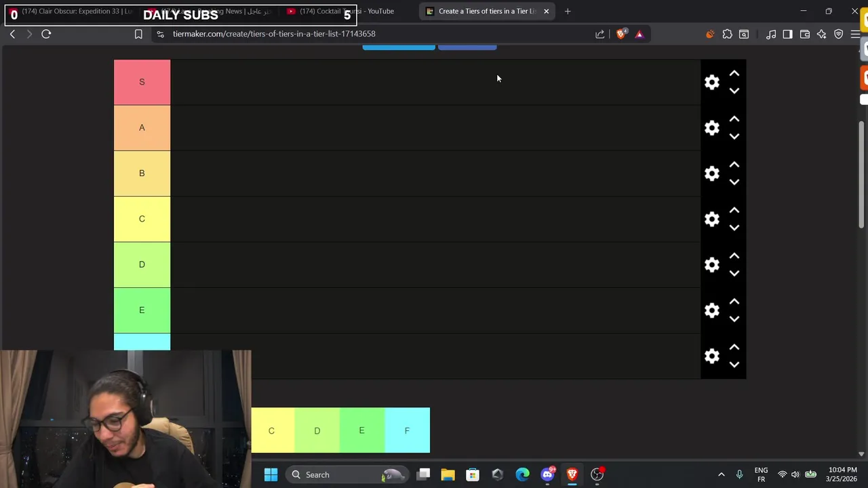The height and width of the screenshot is (488, 868).
Task: Open the share icon in the address bar
Action: pos(599,34)
